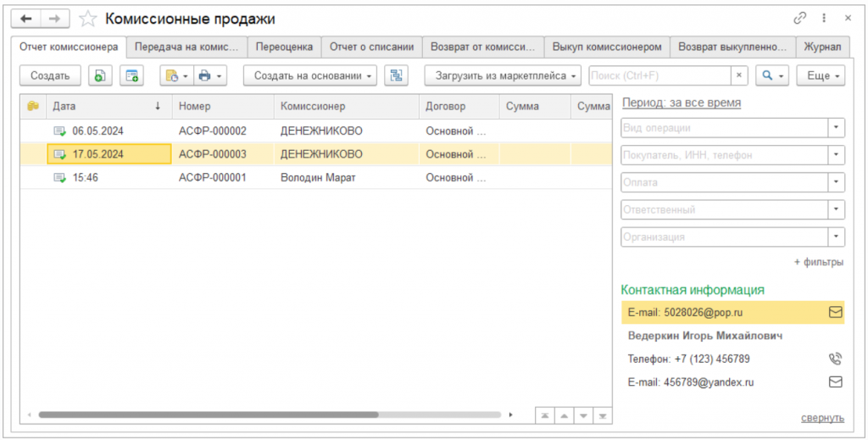
Task: Expand the Вид операции dropdown
Action: pos(837,128)
